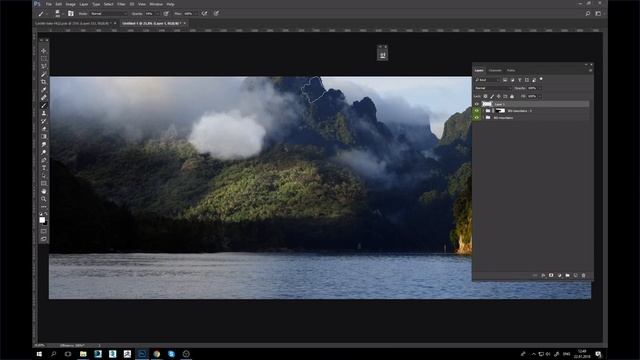Select the group's layer mask thumbnail
This screenshot has width=640, height=360.
tap(500, 111)
